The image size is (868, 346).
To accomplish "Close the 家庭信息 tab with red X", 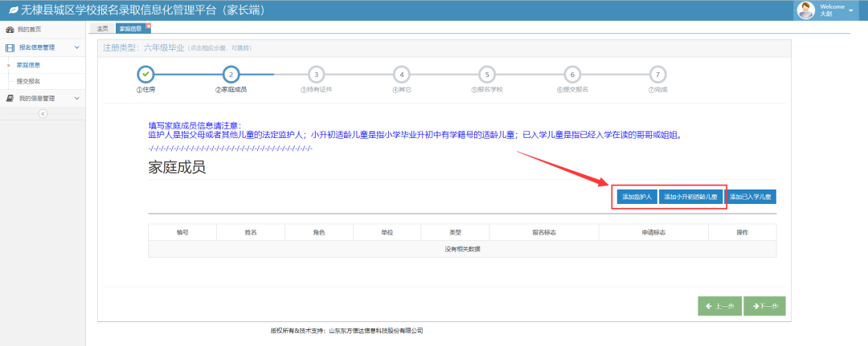I will pos(148,26).
